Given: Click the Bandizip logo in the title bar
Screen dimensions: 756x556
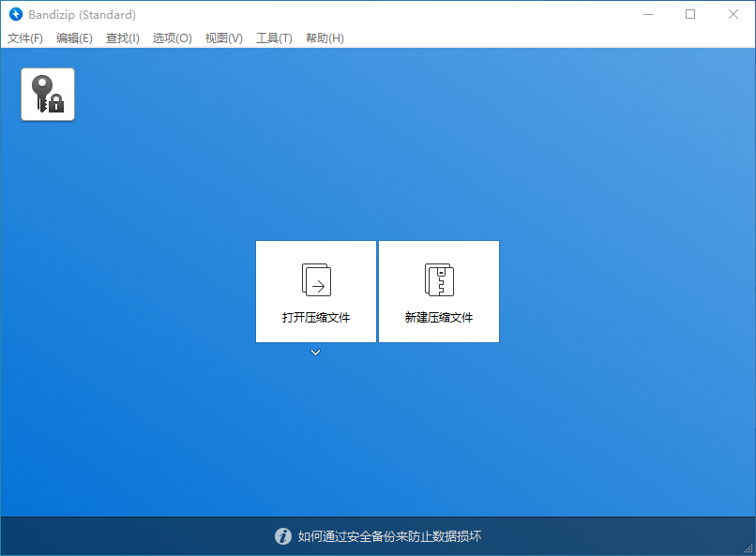Looking at the screenshot, I should coord(15,14).
